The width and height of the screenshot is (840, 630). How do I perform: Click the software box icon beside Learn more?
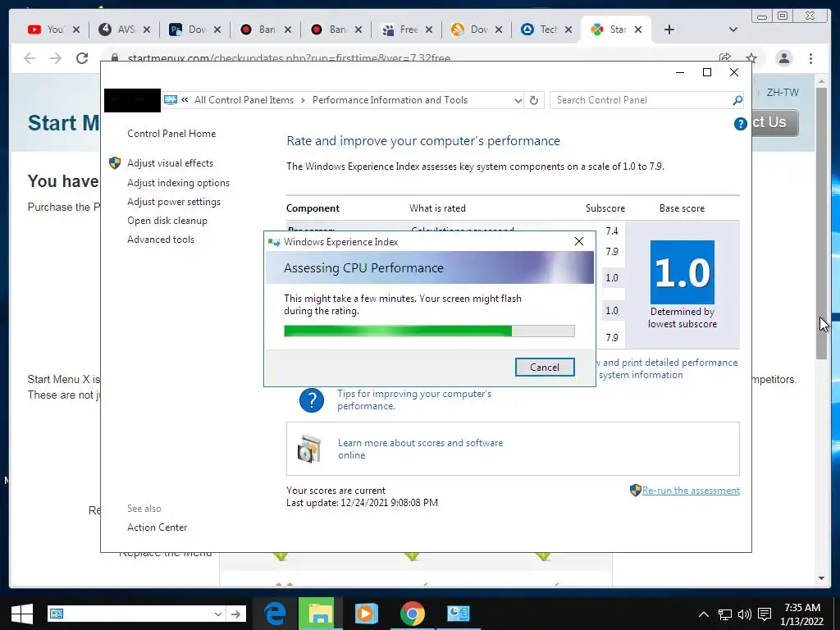[309, 449]
